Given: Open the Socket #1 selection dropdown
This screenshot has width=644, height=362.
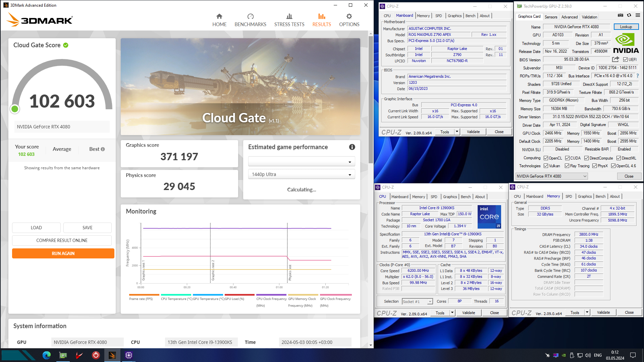Looking at the screenshot, I should coord(417,302).
